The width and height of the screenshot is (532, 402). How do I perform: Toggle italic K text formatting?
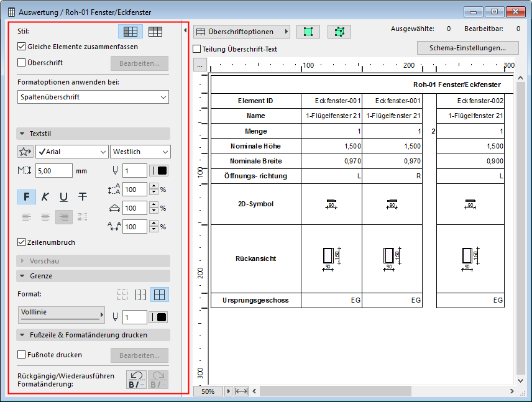coord(45,197)
